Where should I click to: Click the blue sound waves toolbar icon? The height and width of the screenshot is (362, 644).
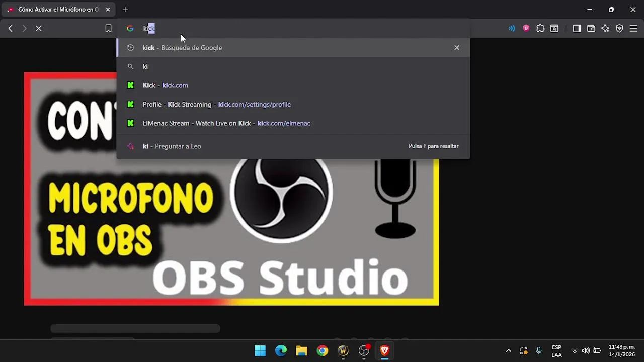click(512, 29)
